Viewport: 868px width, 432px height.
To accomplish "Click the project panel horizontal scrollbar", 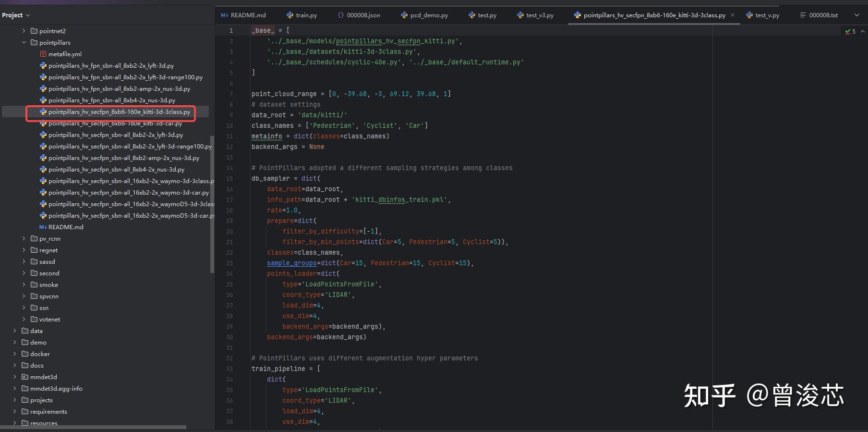I will [x=93, y=427].
